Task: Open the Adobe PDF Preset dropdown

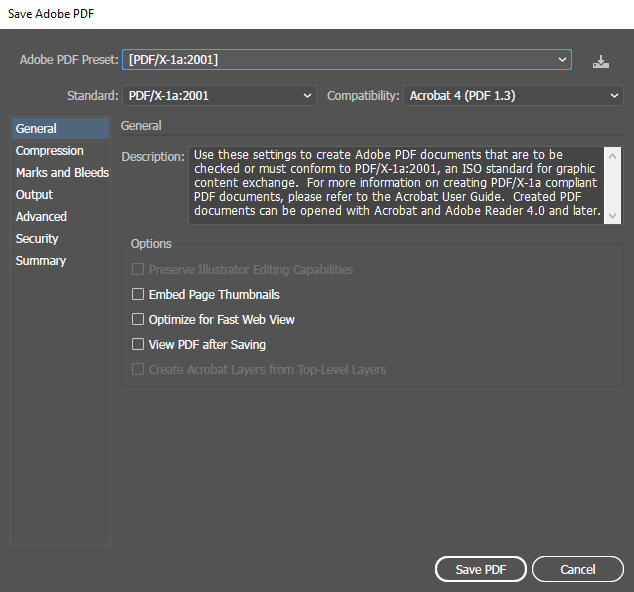Action: point(347,59)
